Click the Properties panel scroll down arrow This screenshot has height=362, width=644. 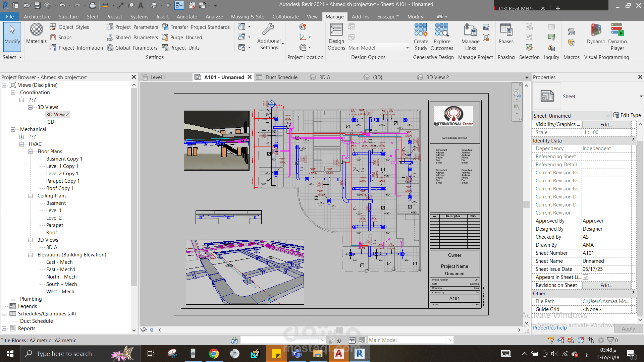(640, 320)
